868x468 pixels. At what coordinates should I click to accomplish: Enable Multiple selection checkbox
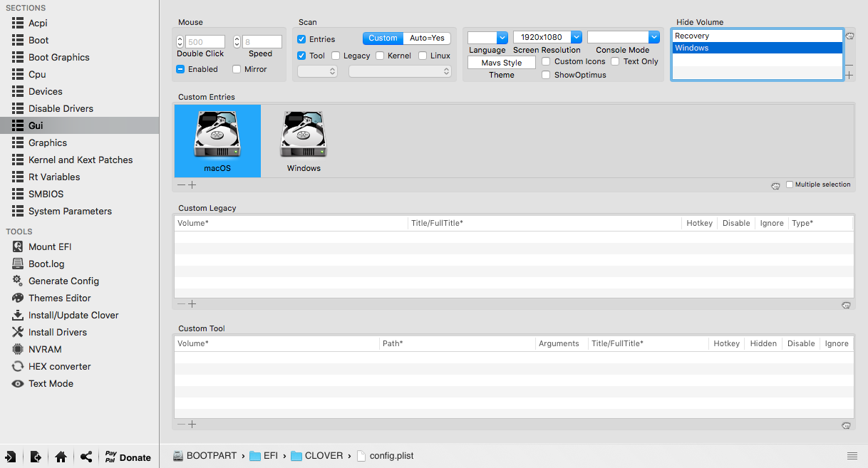790,184
